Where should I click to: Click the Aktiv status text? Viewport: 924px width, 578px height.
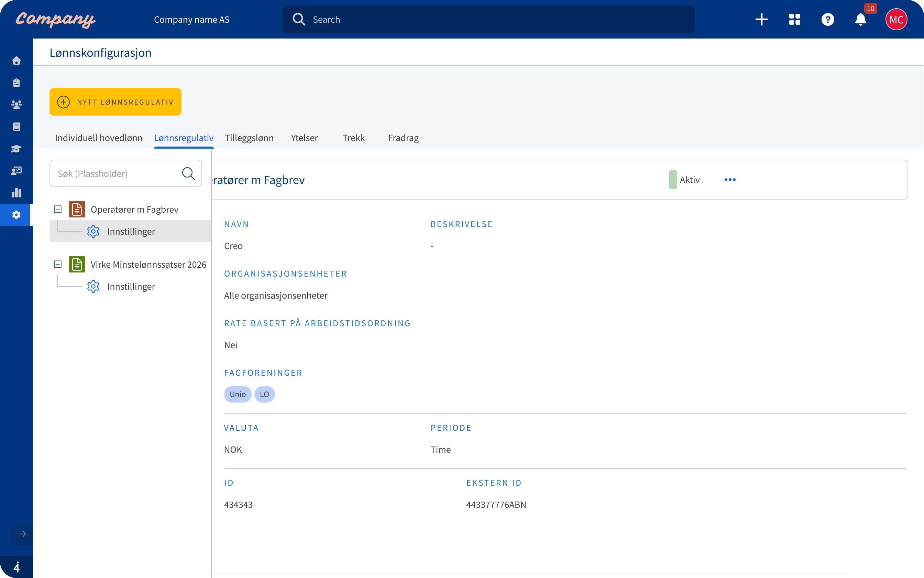coord(690,180)
